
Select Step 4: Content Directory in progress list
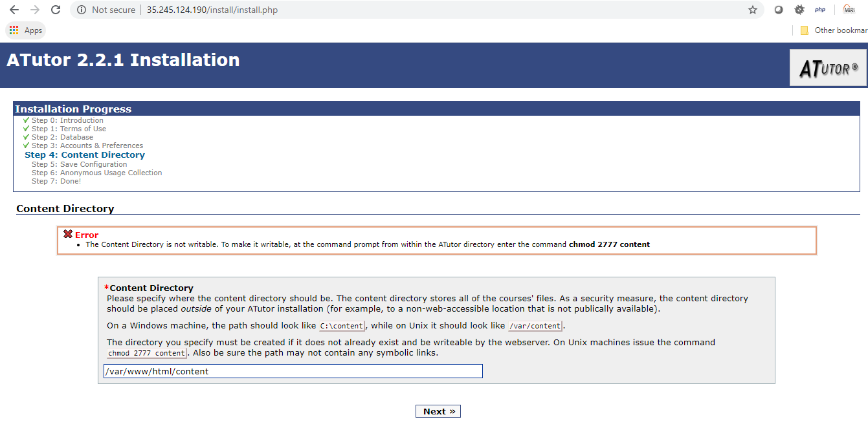pyautogui.click(x=85, y=155)
